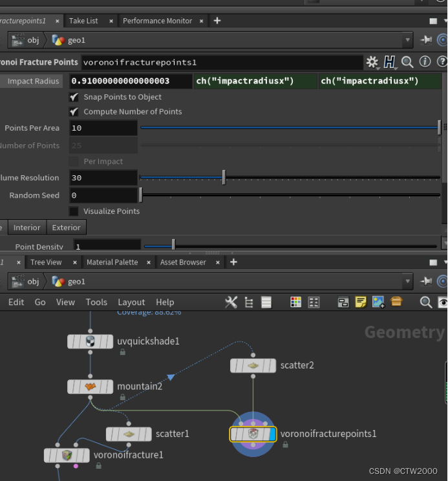The image size is (448, 481).
Task: Open the Material Palette tab
Action: 112,262
